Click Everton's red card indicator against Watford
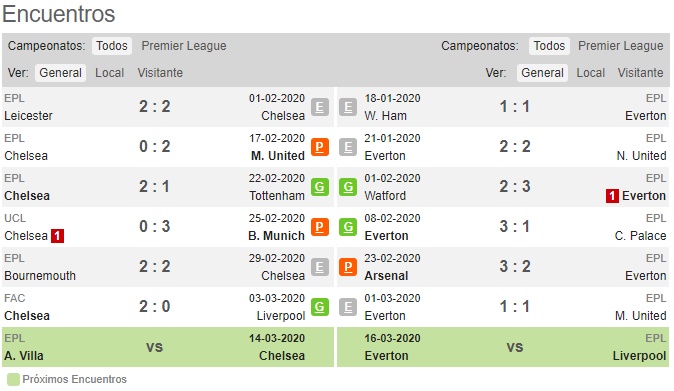674x391 pixels. pyautogui.click(x=612, y=196)
